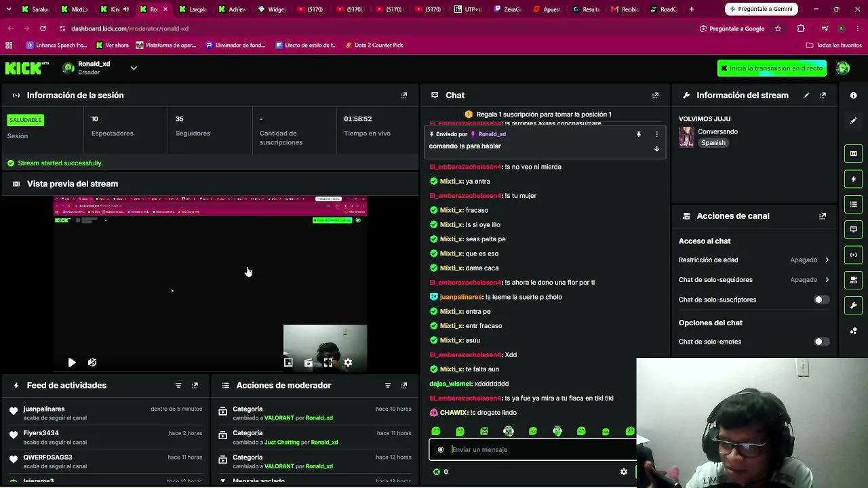Toggle Chat de solo-emotes switch
The width and height of the screenshot is (868, 488).
[x=821, y=342]
